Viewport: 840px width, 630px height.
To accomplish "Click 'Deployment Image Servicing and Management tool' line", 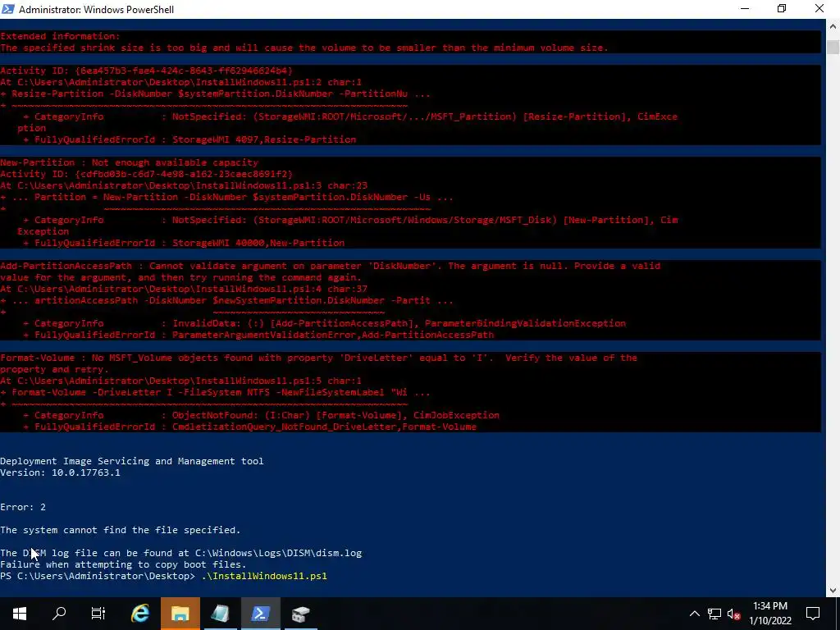I will [x=132, y=461].
